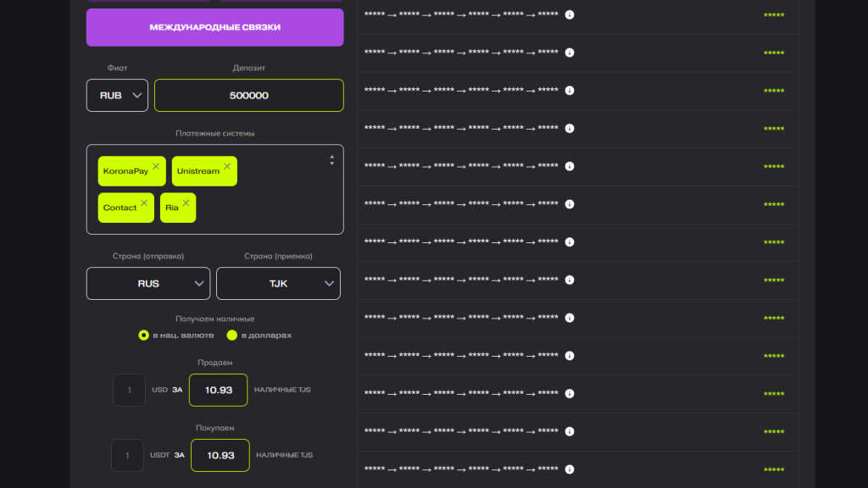868x488 pixels.
Task: Click the USD quantity field showing 1
Action: point(129,390)
